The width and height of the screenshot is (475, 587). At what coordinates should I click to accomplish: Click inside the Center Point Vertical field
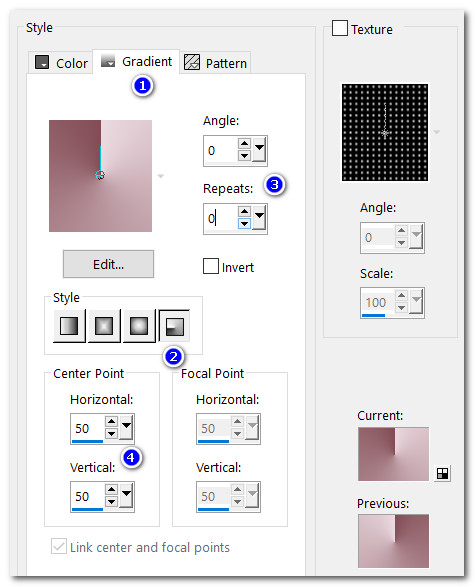click(88, 496)
